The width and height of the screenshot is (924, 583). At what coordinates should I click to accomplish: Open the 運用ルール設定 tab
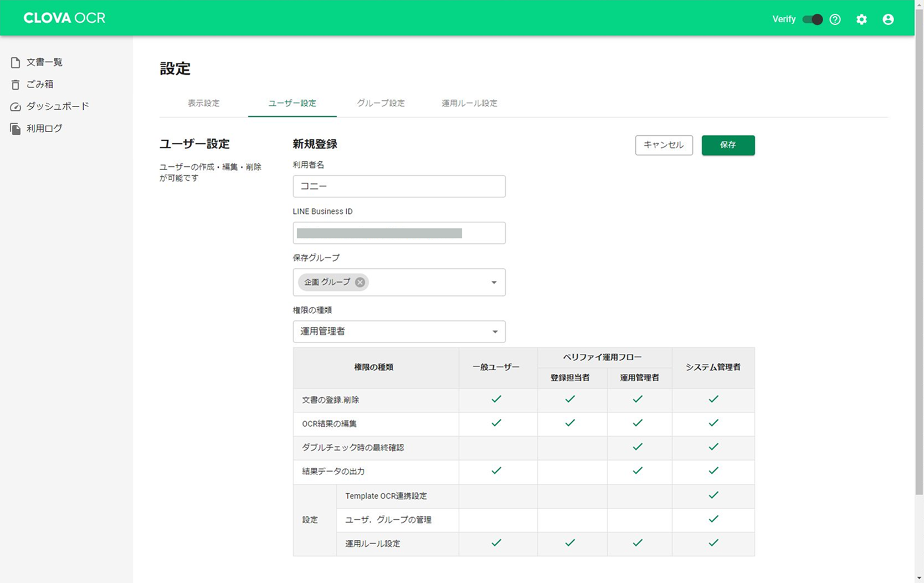469,103
